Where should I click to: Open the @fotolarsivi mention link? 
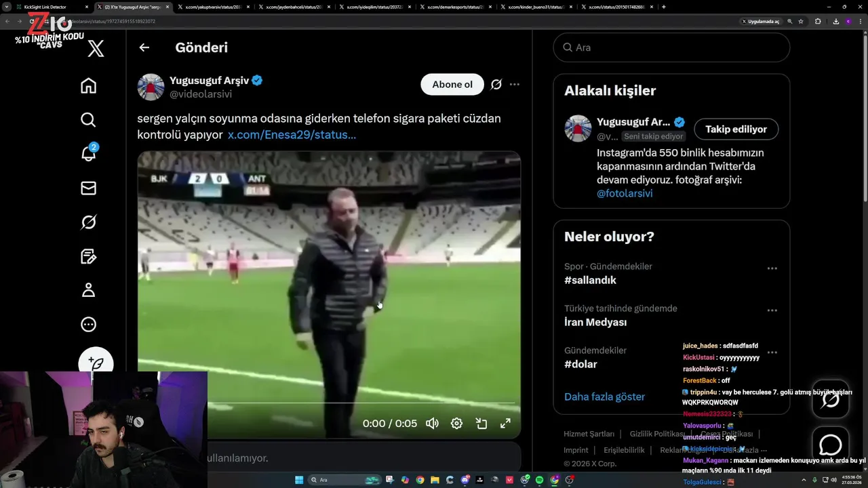625,193
